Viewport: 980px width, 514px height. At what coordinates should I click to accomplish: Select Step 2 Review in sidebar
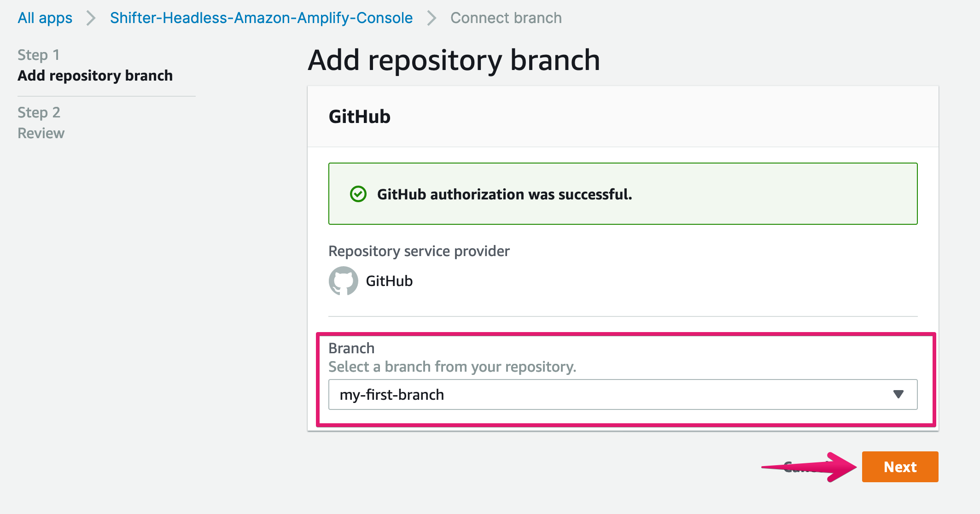[41, 123]
